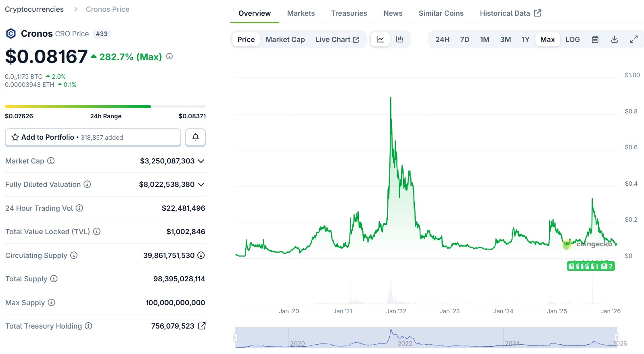Expand Fully Diluted Valuation details
This screenshot has width=644, height=354.
pos(201,184)
